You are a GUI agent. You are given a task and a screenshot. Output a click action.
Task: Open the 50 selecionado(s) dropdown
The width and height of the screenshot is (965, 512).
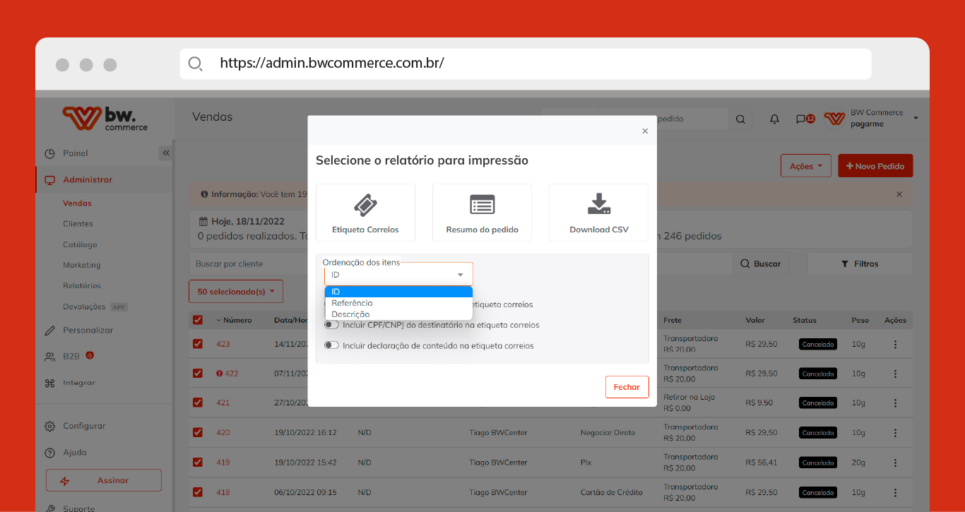[x=236, y=292]
